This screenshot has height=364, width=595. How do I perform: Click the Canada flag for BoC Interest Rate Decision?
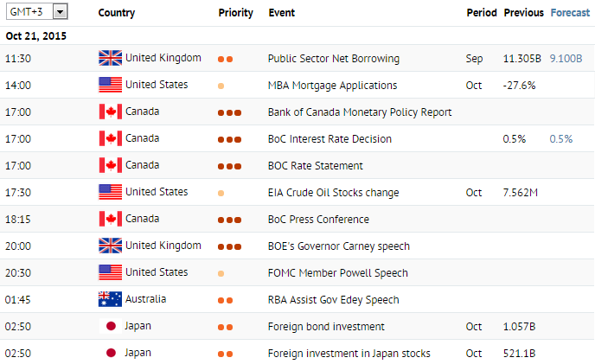pos(110,138)
